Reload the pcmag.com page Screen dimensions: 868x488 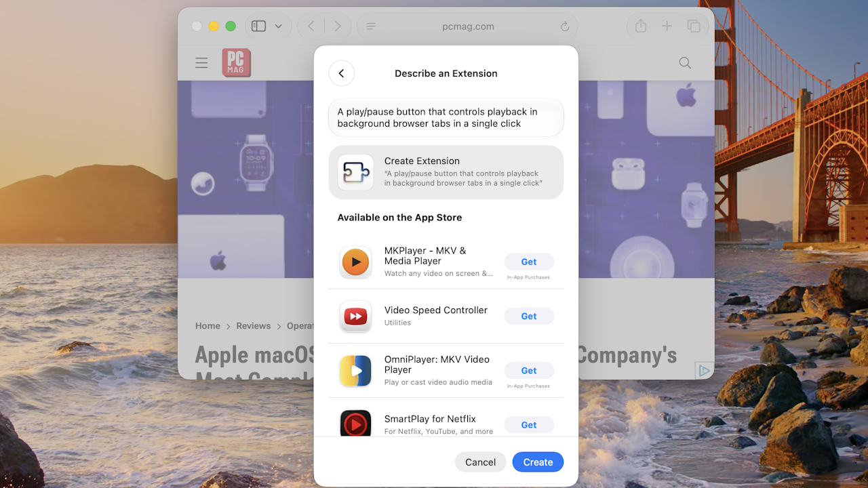click(x=564, y=26)
